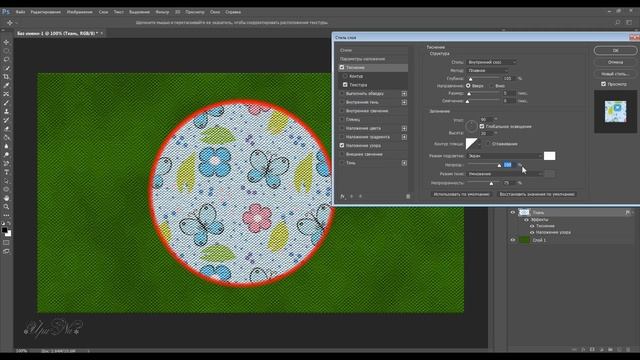This screenshot has width=640, height=360.
Task: Open the Режим тени dropdown
Action: point(504,174)
